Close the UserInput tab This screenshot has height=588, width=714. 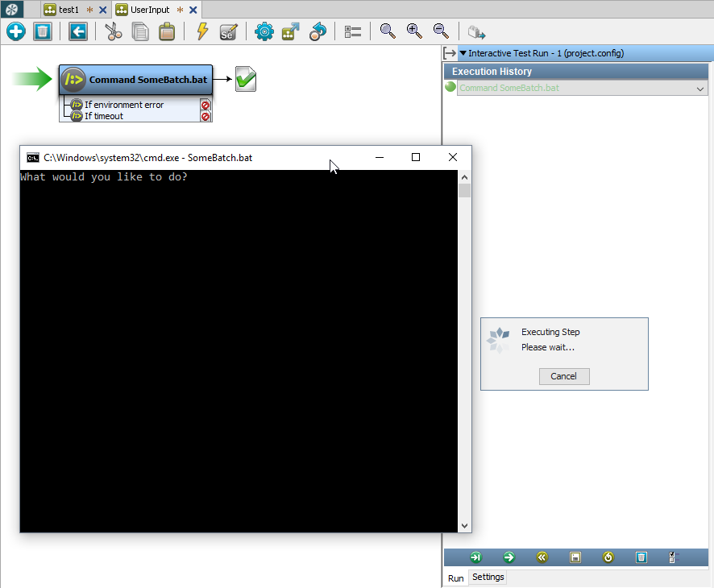(x=193, y=10)
